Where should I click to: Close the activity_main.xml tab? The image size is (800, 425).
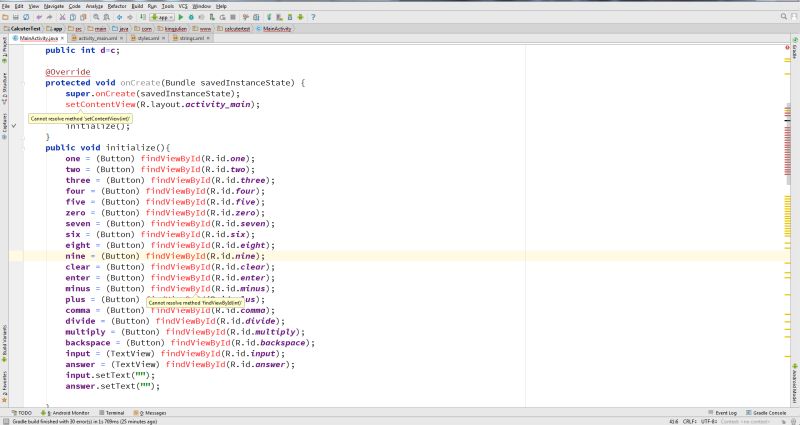tap(121, 38)
